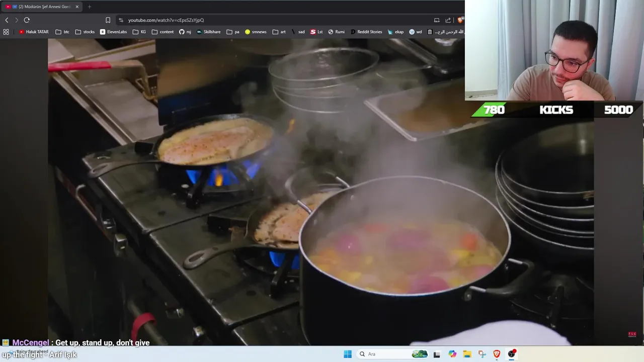Image resolution: width=644 pixels, height=362 pixels.
Task: Open site settings icon in the address bar
Action: pyautogui.click(x=121, y=20)
